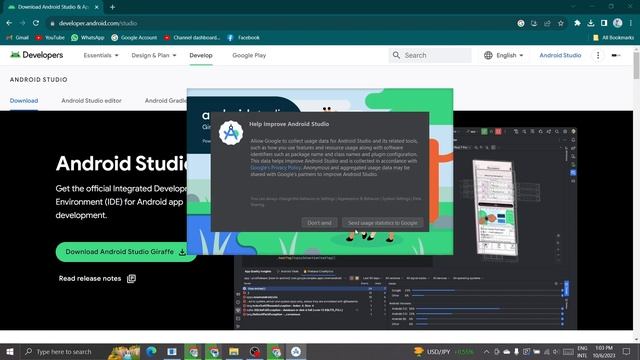Screen dimensions: 640x360
Task: Click the address bar URL
Action: [98, 23]
